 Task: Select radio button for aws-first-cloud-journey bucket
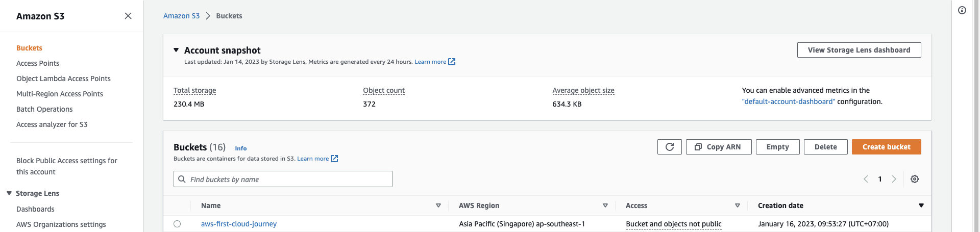point(177,224)
